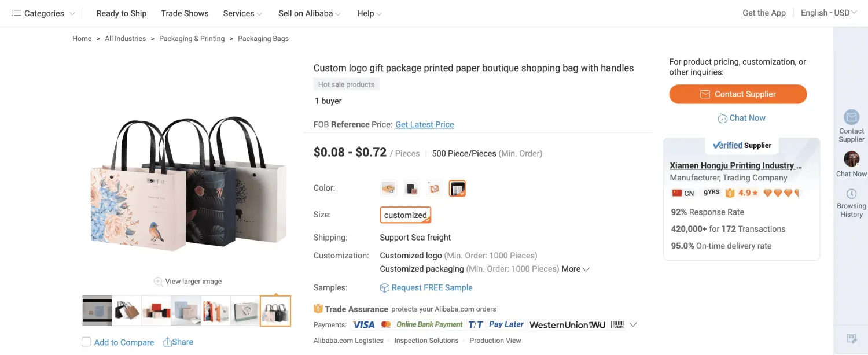Click the Get Latest Price link
Viewport: 868px width, 355px height.
[x=424, y=124]
